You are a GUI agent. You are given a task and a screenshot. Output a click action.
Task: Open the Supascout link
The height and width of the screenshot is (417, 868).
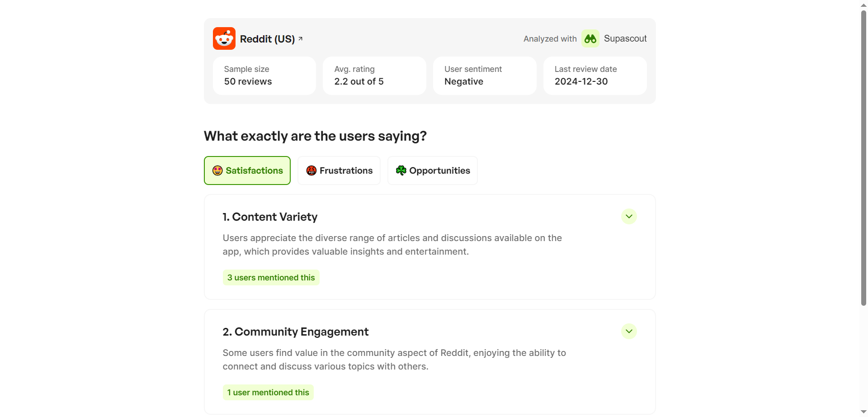[625, 39]
